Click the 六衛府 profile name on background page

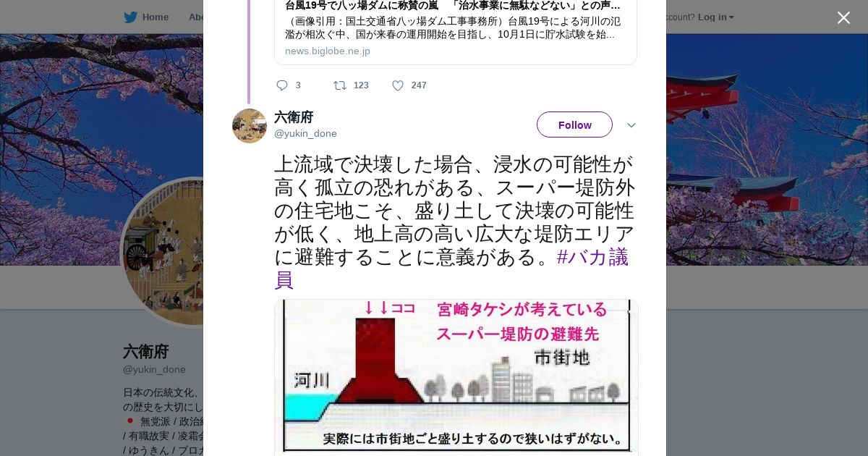click(145, 352)
